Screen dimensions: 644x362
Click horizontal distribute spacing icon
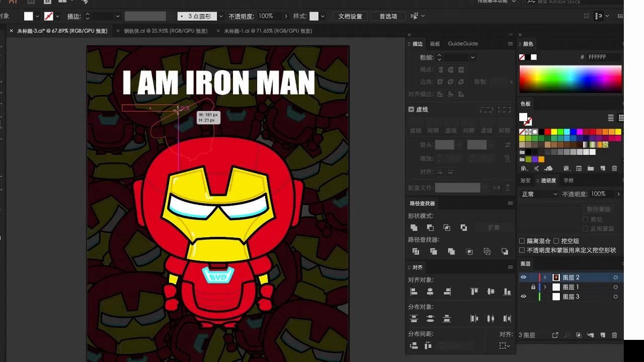428,345
